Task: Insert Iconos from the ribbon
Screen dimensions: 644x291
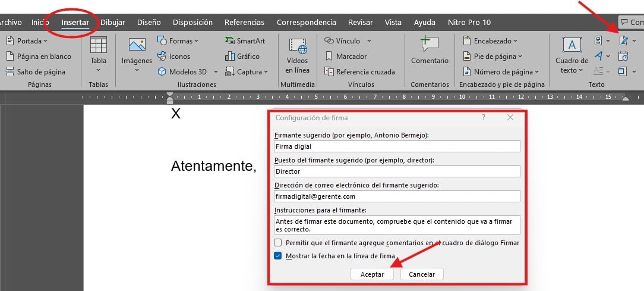Action: click(x=173, y=57)
